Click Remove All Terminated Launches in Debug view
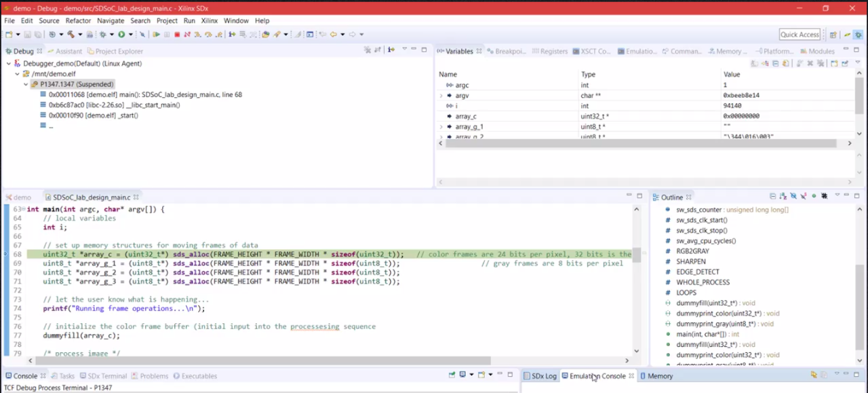The image size is (868, 393). 368,50
